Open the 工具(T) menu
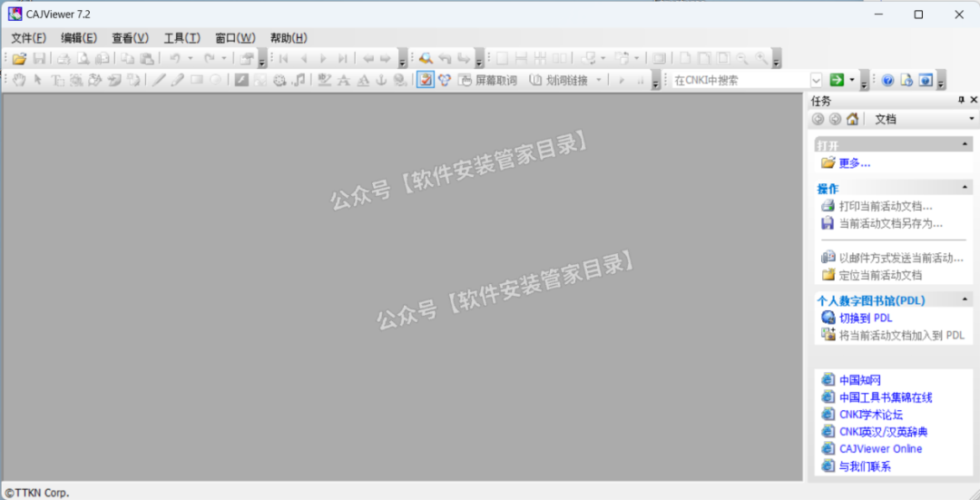 tap(181, 38)
